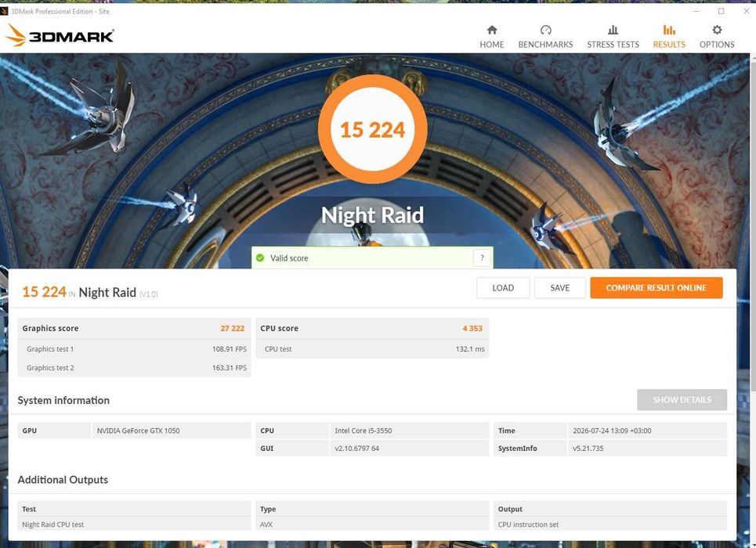Click the System information heading
Image resolution: width=756 pixels, height=548 pixels.
click(x=63, y=400)
